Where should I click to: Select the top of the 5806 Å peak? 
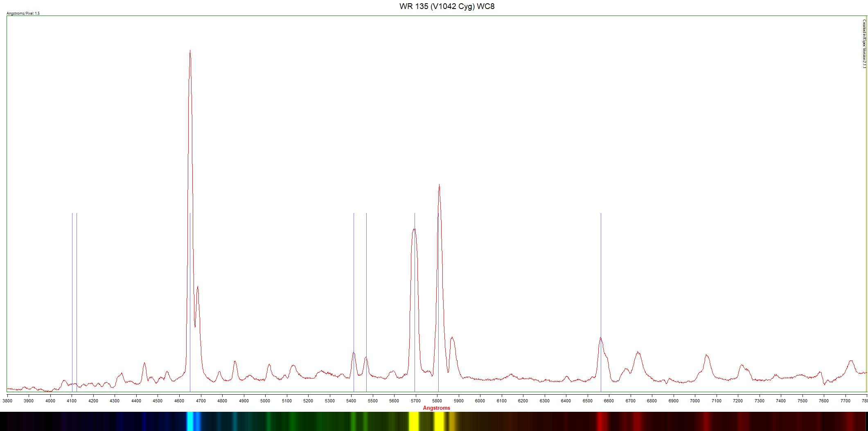click(x=439, y=185)
